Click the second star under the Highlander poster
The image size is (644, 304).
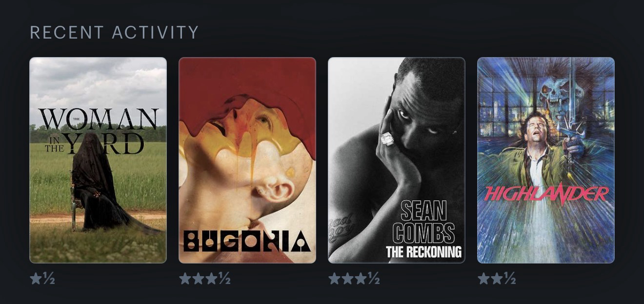[x=496, y=279]
